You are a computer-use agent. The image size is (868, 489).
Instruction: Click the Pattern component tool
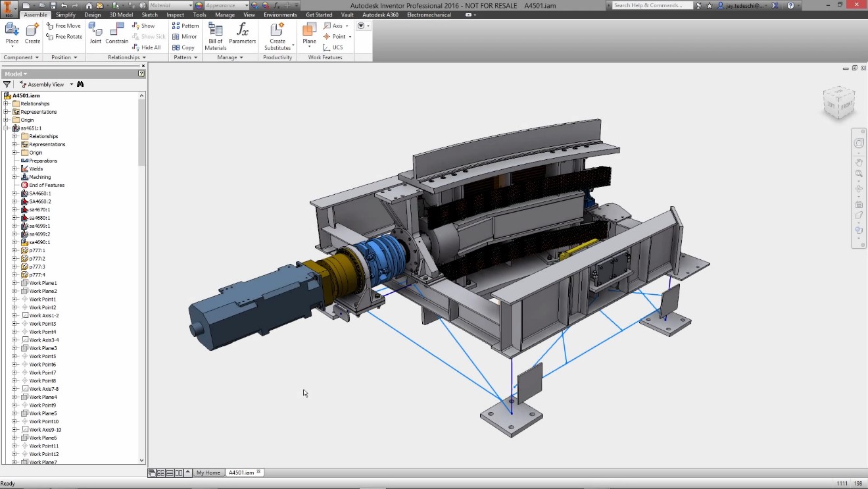pyautogui.click(x=185, y=26)
